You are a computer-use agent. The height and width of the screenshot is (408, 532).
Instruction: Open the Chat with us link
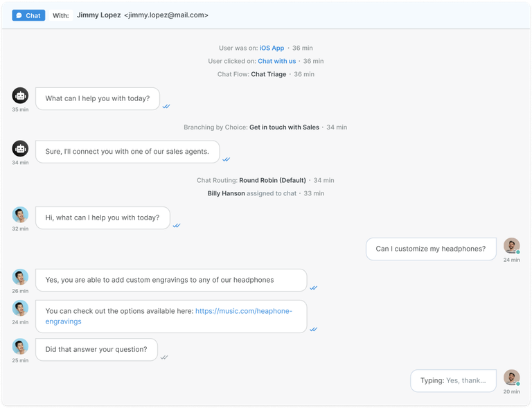277,61
